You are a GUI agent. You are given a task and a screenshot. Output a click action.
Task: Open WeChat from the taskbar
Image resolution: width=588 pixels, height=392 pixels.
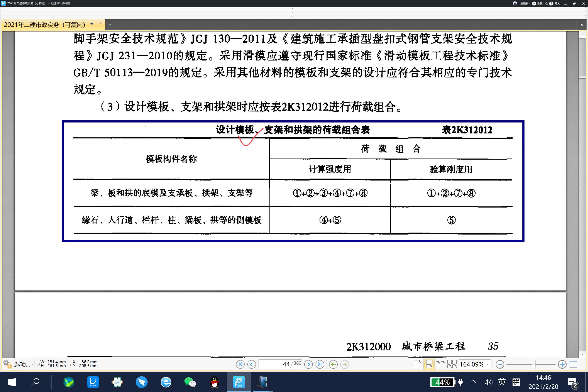(190, 382)
